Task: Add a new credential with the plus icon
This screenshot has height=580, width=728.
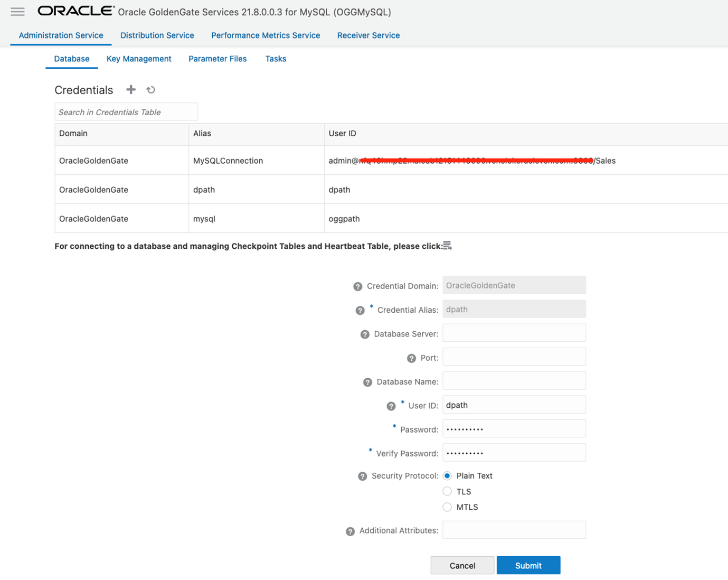Action: coord(131,90)
